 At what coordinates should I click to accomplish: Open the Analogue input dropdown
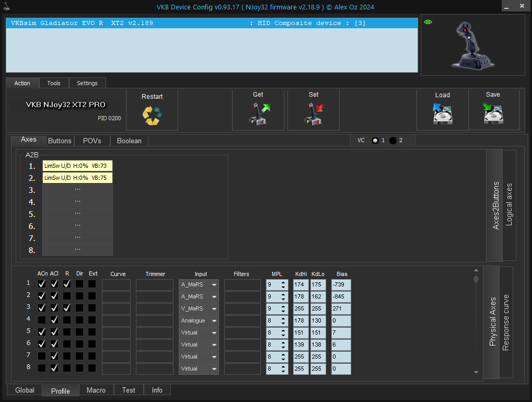tap(199, 320)
